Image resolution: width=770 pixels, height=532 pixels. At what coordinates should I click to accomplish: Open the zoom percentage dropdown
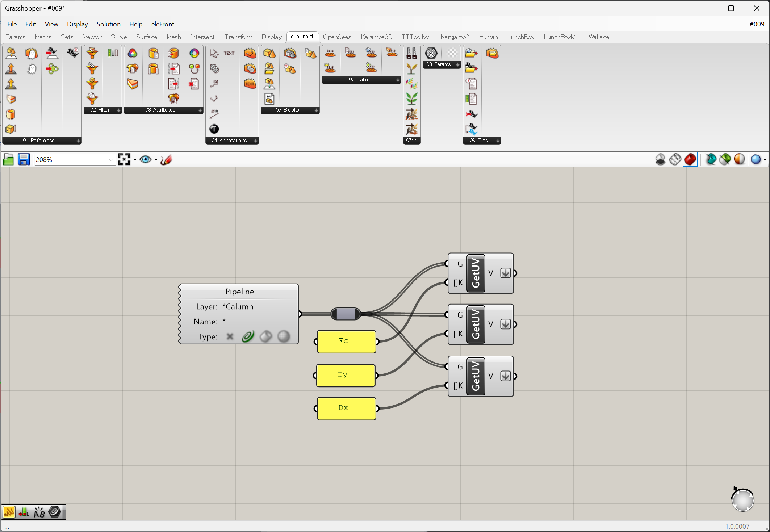pyautogui.click(x=111, y=159)
